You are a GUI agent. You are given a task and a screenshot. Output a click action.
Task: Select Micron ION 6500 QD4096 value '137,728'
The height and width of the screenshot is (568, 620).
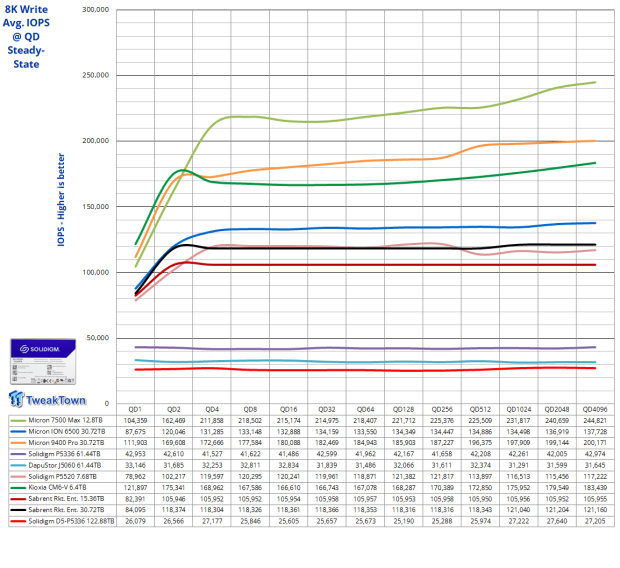click(595, 431)
